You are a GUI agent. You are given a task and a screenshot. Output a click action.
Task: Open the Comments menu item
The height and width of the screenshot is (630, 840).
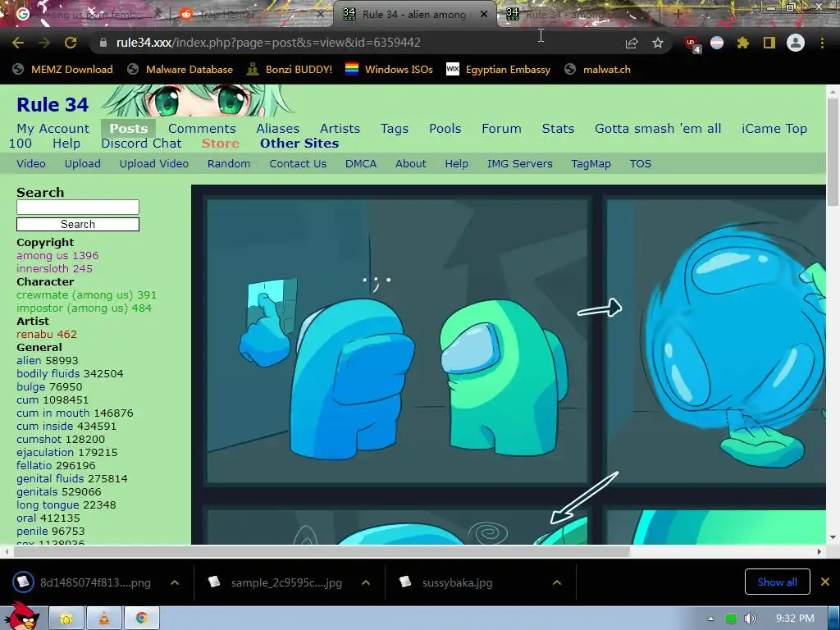coord(202,129)
